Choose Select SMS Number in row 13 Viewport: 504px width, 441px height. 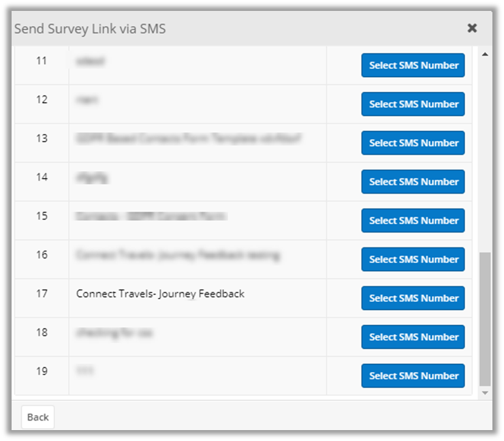click(x=413, y=143)
